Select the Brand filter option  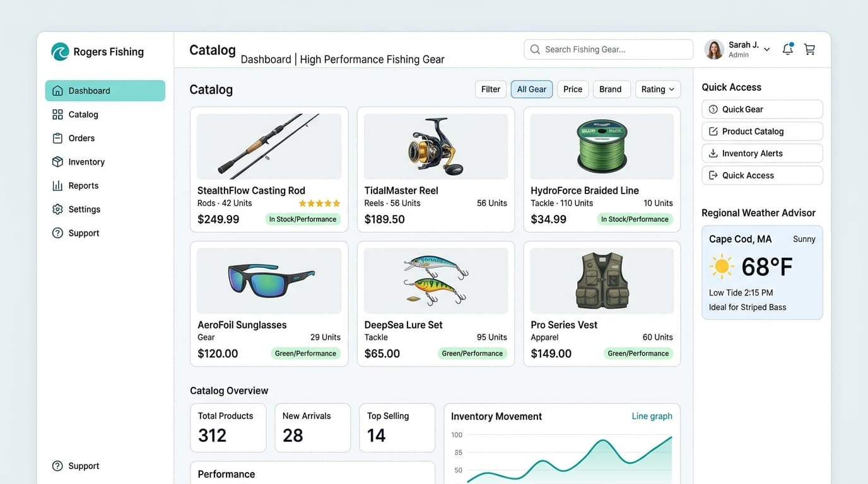point(610,89)
